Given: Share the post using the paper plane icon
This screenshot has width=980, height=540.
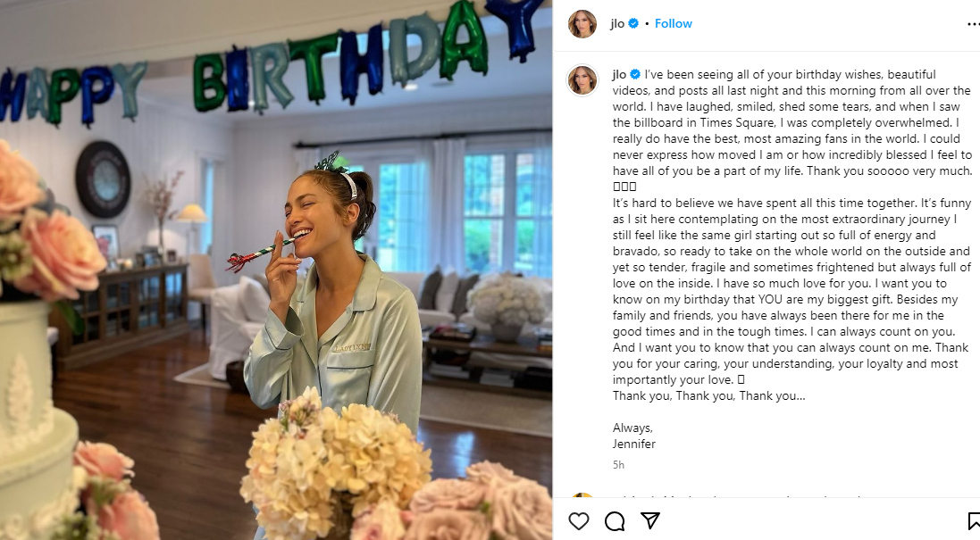Looking at the screenshot, I should [650, 521].
